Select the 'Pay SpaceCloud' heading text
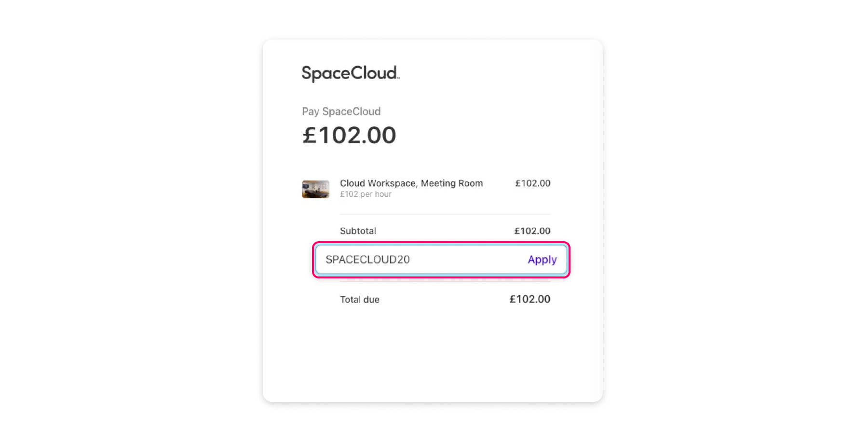Screen dimensions: 868x441 [x=341, y=111]
